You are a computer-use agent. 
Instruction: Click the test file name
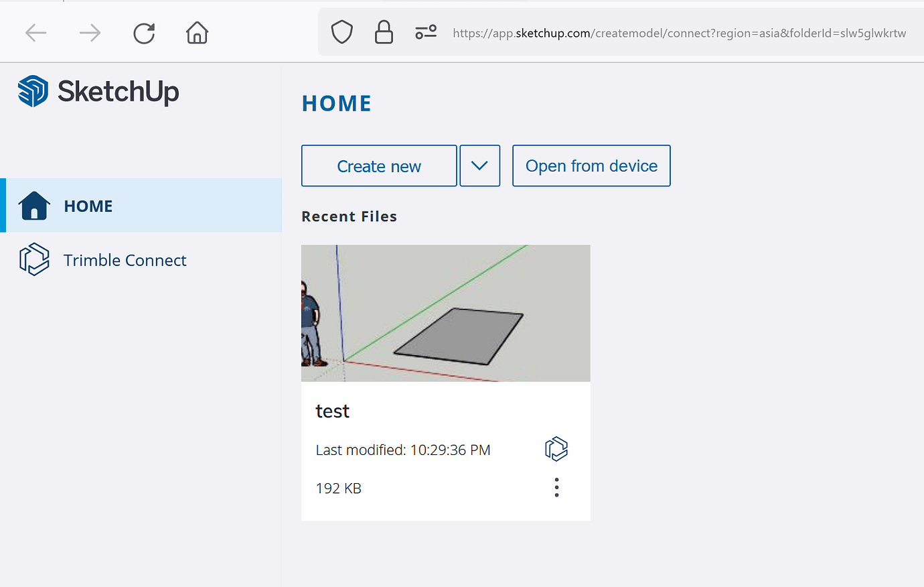333,411
